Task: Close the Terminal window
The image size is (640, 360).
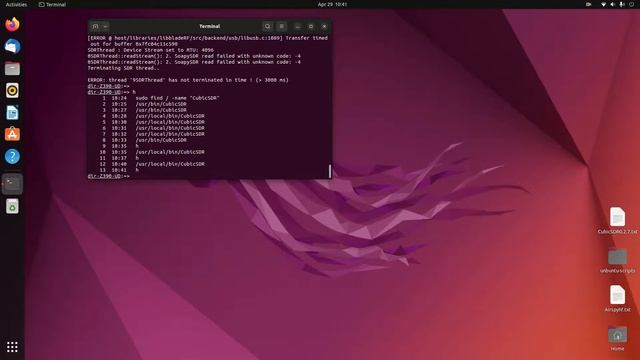Action: pyautogui.click(x=324, y=26)
